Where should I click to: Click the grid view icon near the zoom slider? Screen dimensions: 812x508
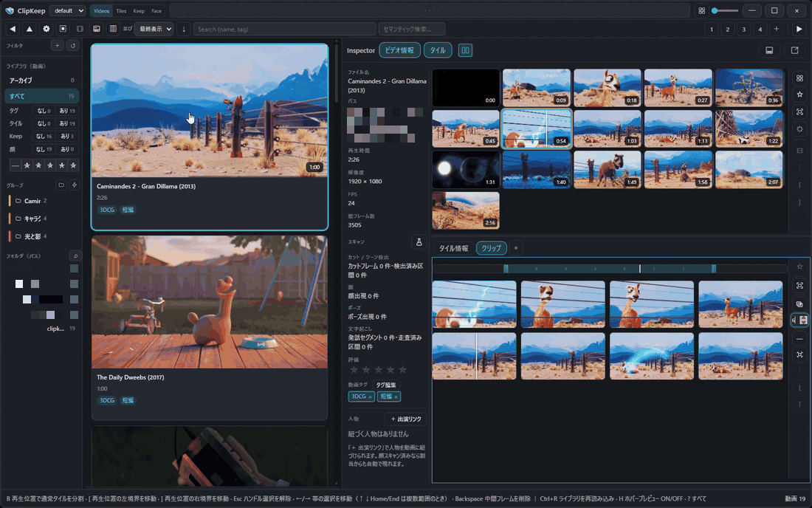(702, 10)
